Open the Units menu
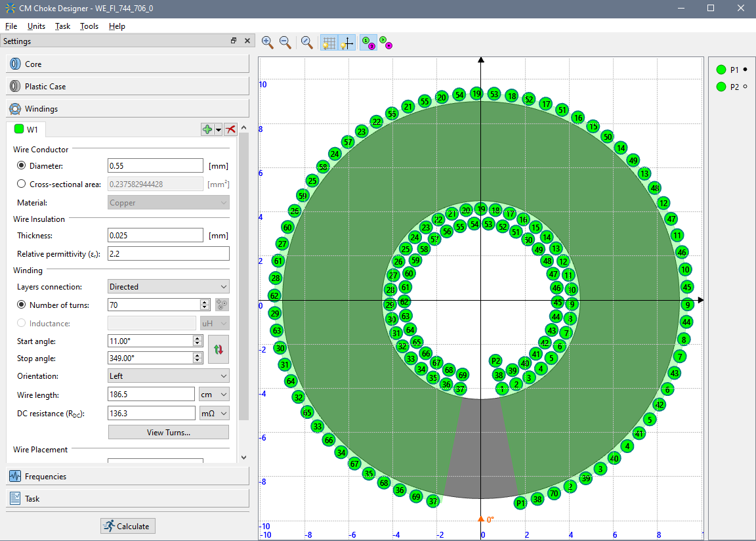This screenshot has height=541, width=756. [x=36, y=26]
